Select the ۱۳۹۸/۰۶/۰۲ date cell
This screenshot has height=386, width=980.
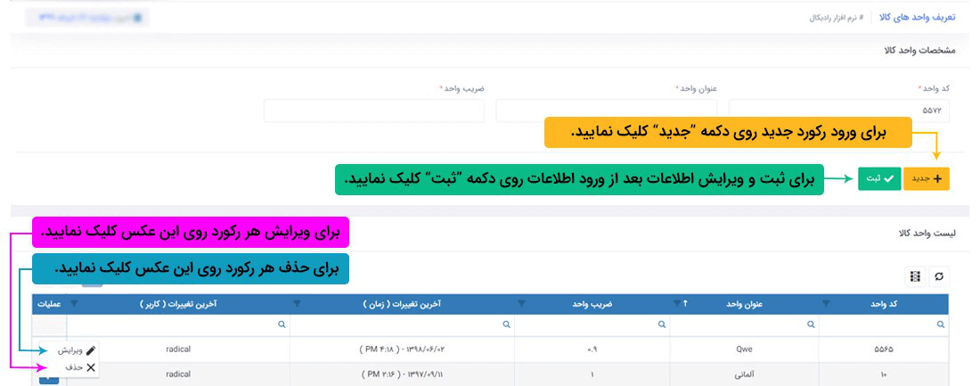(x=402, y=349)
